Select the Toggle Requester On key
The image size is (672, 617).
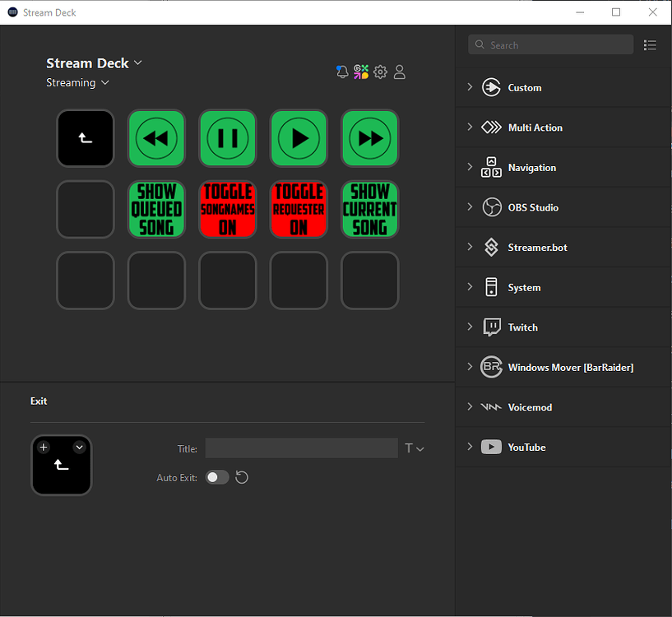tap(299, 209)
